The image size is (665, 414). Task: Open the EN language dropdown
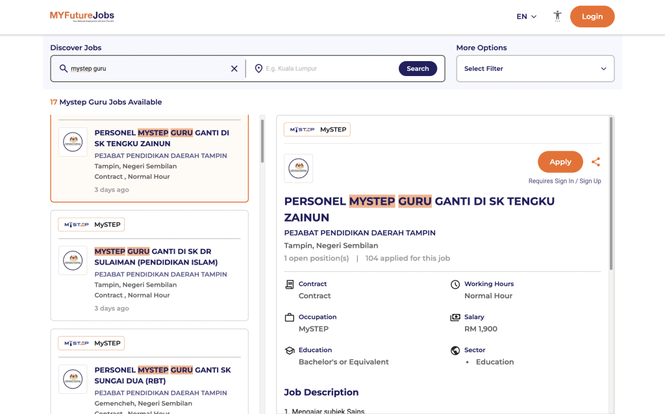coord(526,17)
